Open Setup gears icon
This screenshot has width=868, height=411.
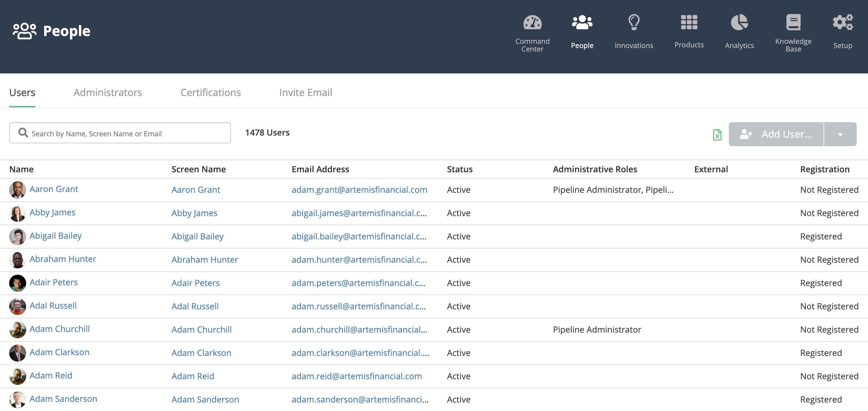click(843, 23)
